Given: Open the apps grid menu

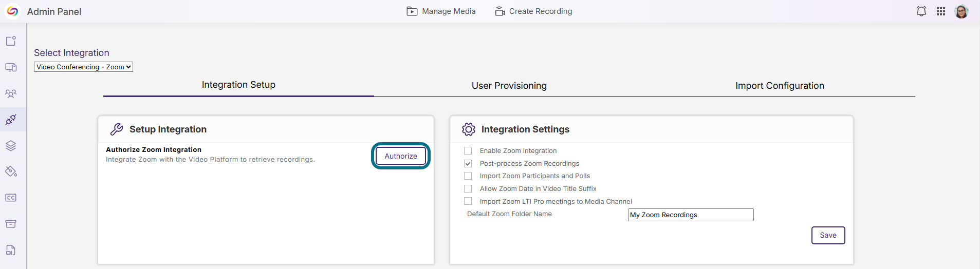Looking at the screenshot, I should coord(941,11).
